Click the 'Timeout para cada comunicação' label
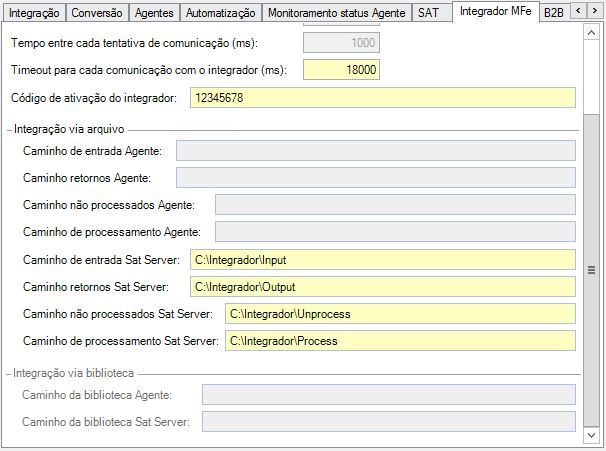Image resolution: width=606 pixels, height=451 pixels. [x=149, y=70]
